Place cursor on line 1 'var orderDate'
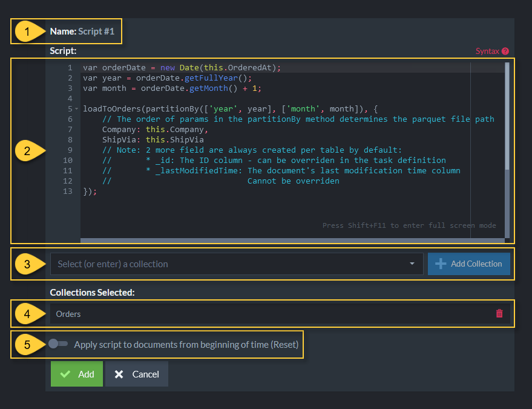The image size is (532, 409). click(182, 68)
